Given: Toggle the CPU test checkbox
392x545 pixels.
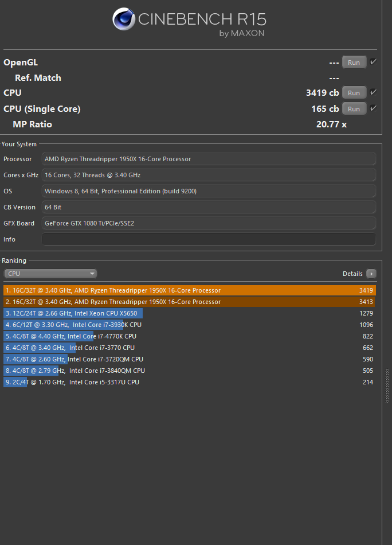Looking at the screenshot, I should [x=373, y=92].
